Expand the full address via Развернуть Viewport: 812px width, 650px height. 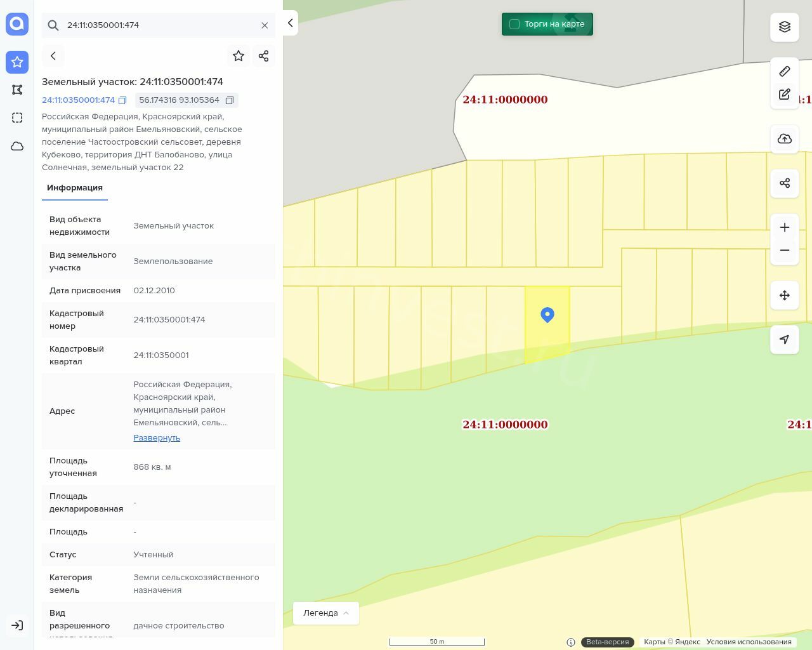click(x=157, y=438)
